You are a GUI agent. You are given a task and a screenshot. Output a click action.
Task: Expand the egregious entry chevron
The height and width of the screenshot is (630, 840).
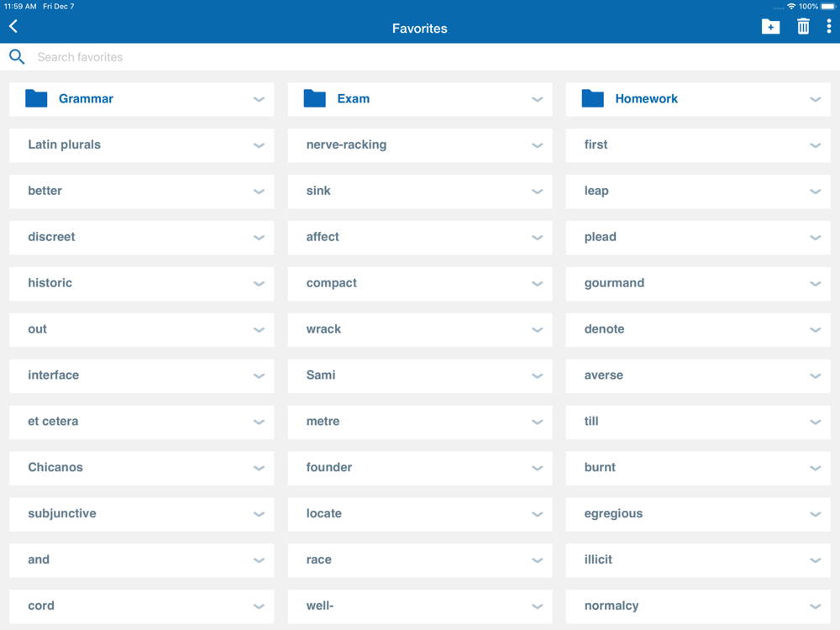[816, 514]
